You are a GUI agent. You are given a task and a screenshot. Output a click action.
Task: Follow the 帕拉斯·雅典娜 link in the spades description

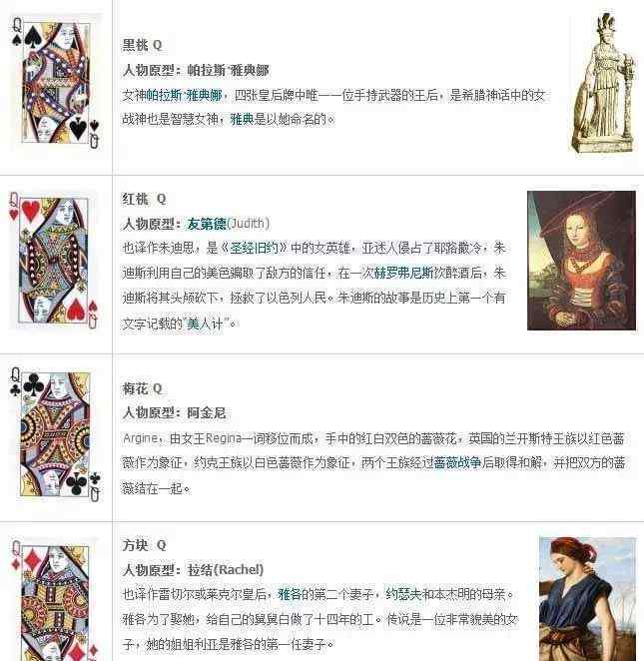pos(184,95)
